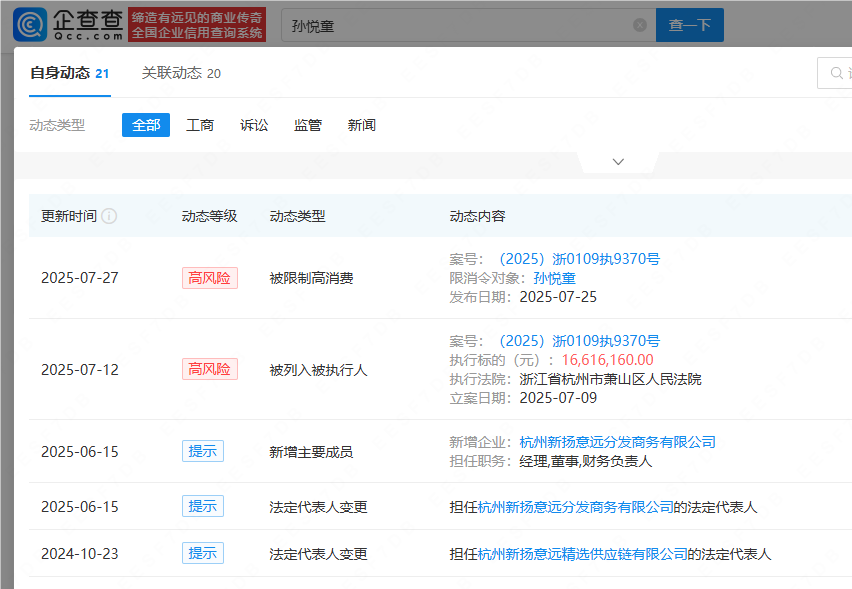The width and height of the screenshot is (852, 589).
Task: Select the 工商 filter
Action: (x=199, y=126)
